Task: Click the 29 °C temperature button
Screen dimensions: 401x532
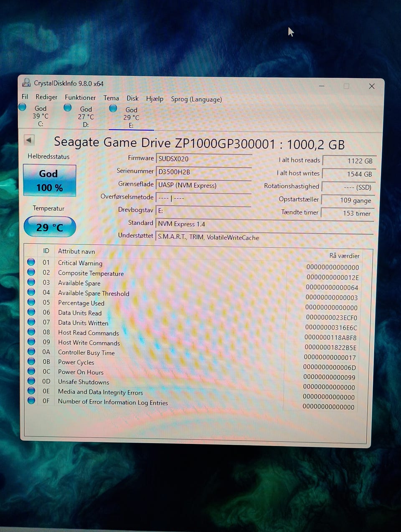Action: [x=50, y=227]
